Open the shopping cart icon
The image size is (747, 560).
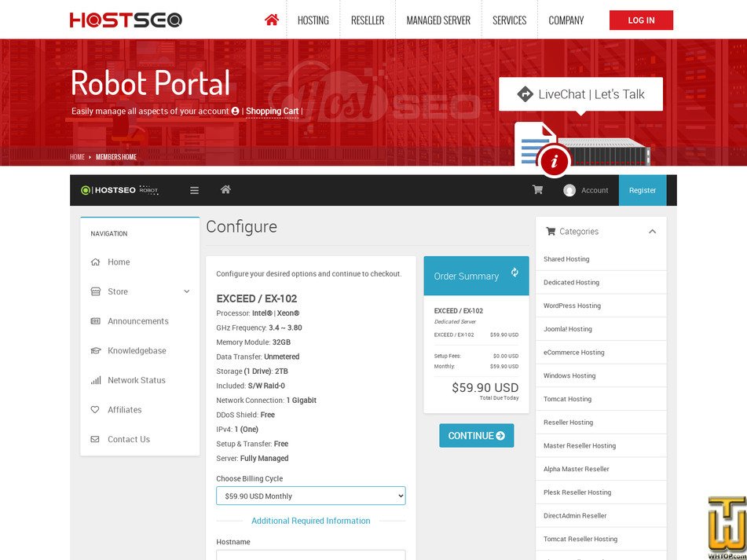point(537,190)
